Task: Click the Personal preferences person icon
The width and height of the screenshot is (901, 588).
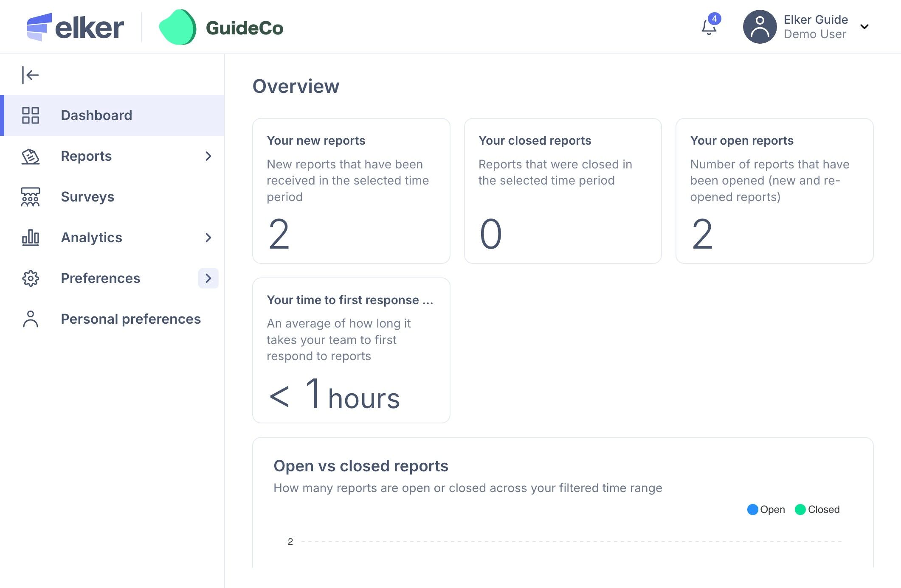Action: [x=30, y=319]
